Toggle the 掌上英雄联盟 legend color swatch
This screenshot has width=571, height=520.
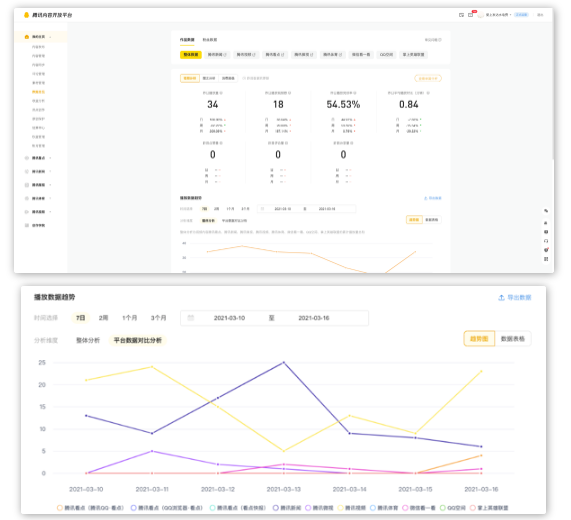tap(473, 508)
